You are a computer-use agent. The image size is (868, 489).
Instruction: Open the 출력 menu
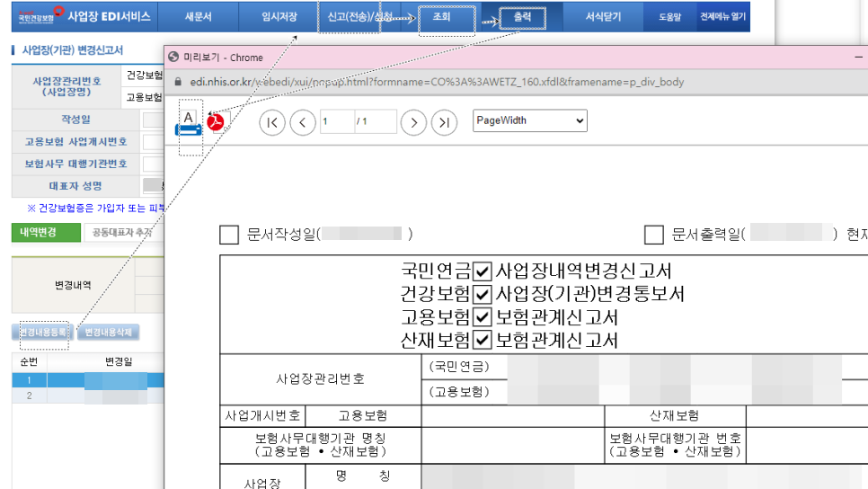pyautogui.click(x=522, y=16)
